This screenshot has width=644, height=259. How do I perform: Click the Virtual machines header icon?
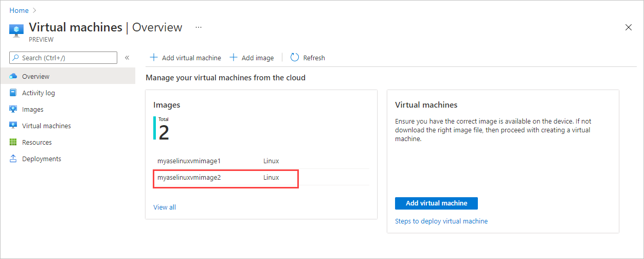[x=17, y=29]
